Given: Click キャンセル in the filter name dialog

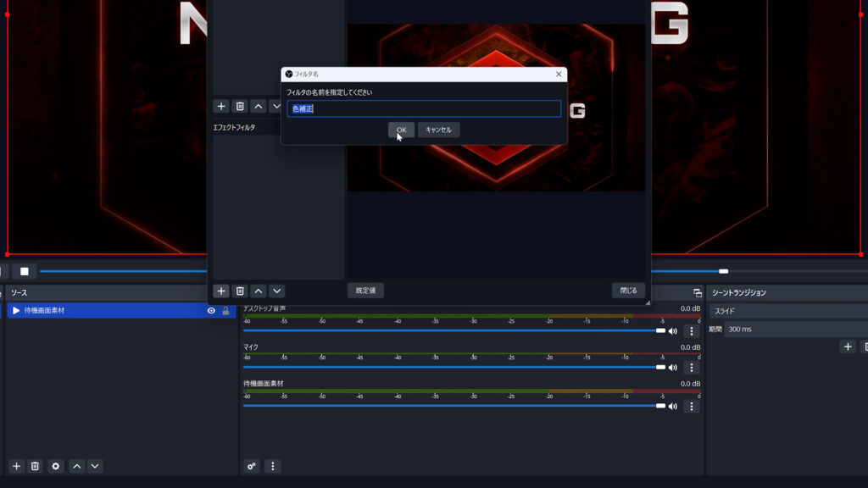Looking at the screenshot, I should coord(438,130).
